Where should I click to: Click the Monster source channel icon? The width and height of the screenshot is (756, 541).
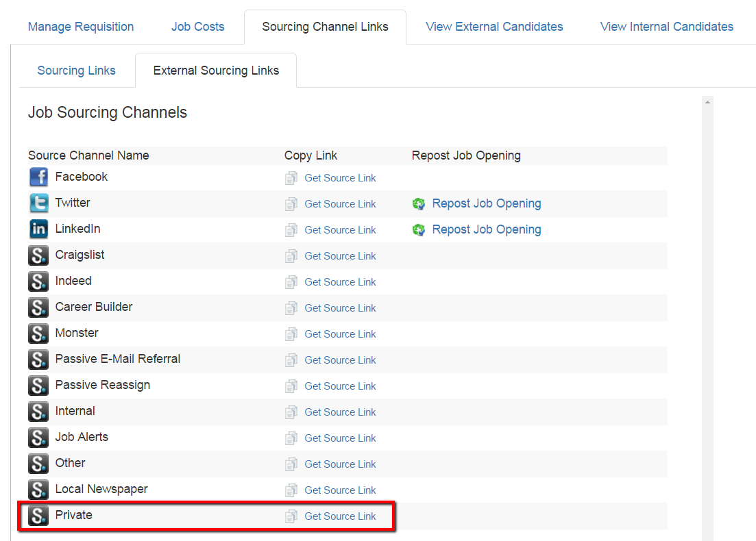(x=38, y=334)
